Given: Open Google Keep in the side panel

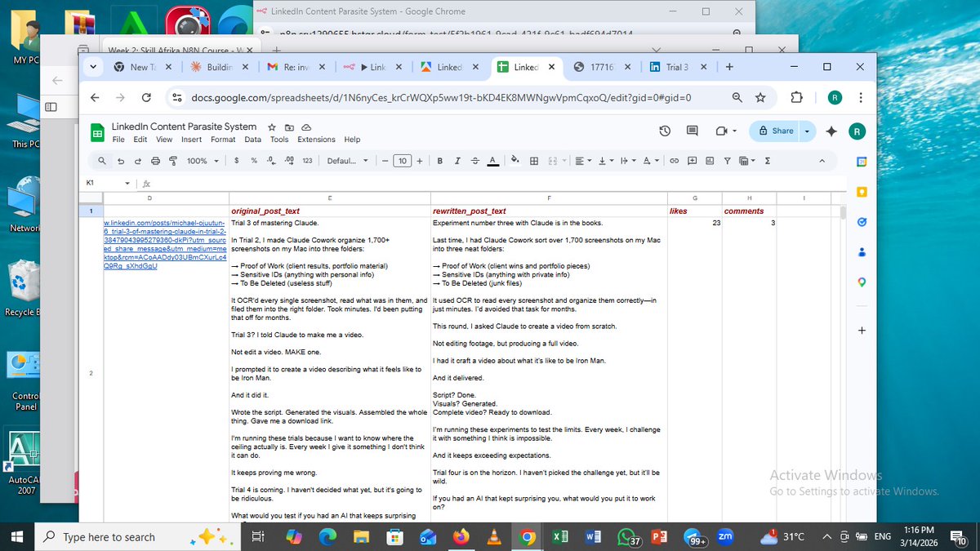Looking at the screenshot, I should coord(862,192).
